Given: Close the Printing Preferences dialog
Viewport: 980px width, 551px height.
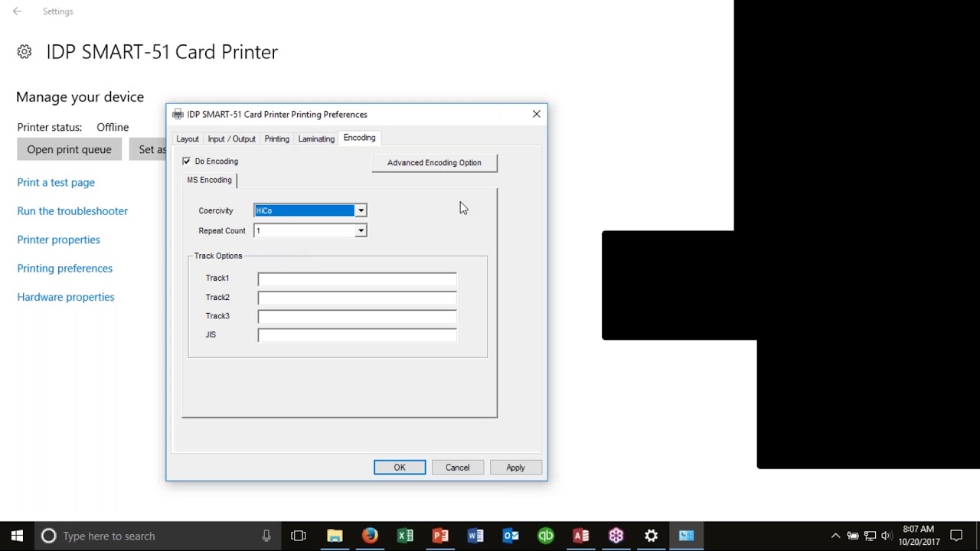Looking at the screenshot, I should (x=537, y=114).
